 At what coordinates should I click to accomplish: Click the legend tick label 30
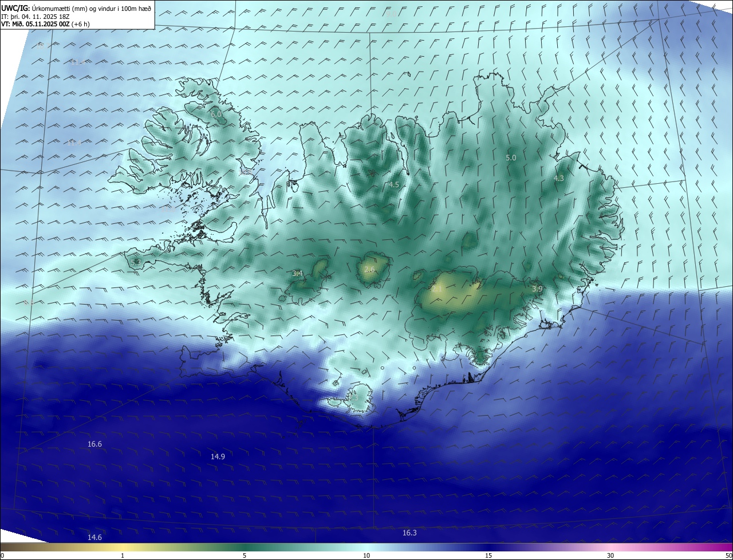coord(610,555)
